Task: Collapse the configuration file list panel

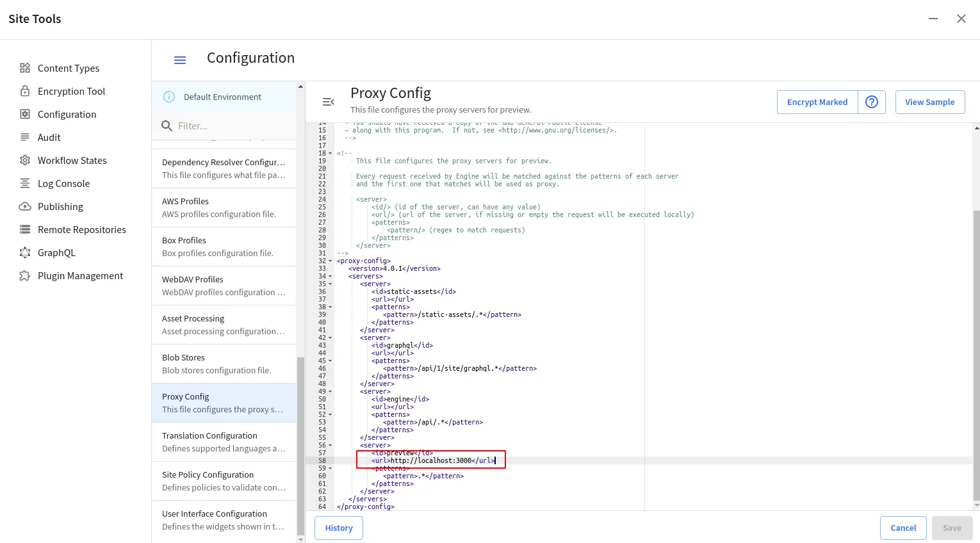Action: (328, 102)
